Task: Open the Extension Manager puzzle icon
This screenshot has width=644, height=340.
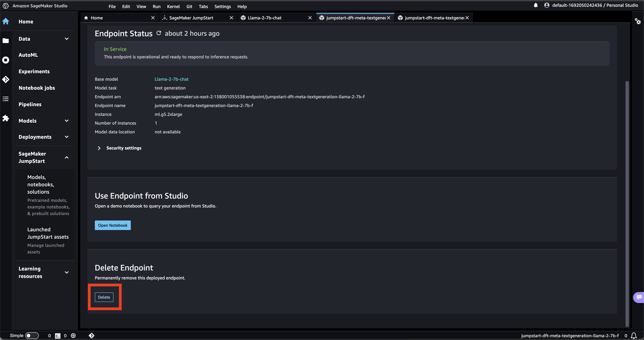Action: click(x=6, y=118)
